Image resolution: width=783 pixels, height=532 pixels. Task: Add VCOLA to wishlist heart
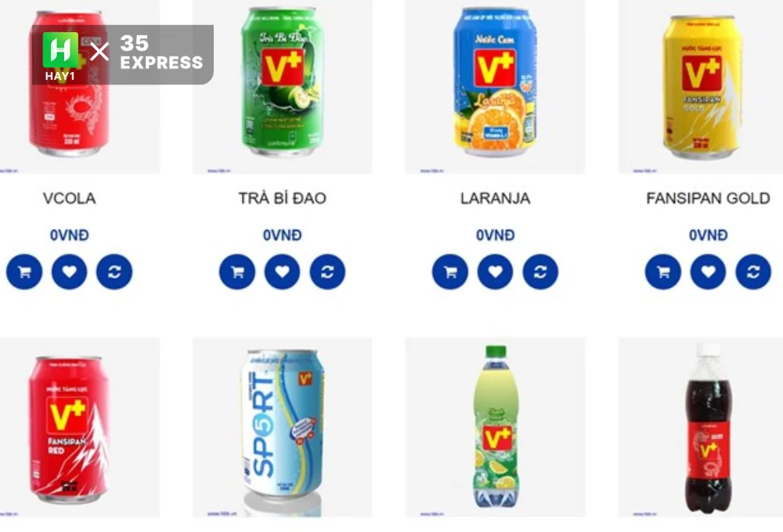point(70,271)
